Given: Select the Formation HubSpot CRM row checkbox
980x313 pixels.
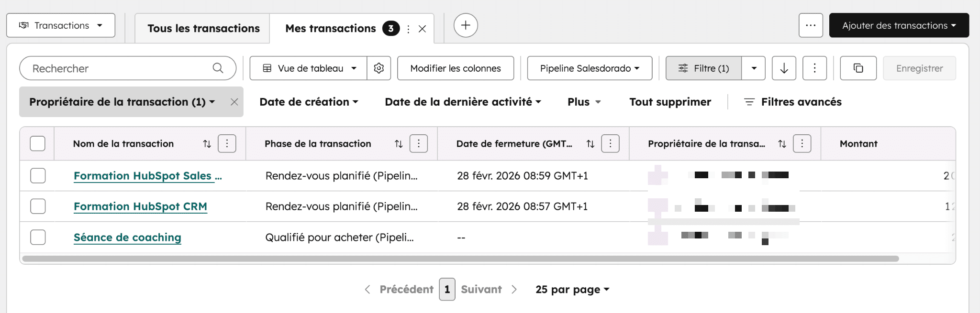Looking at the screenshot, I should click(x=38, y=206).
